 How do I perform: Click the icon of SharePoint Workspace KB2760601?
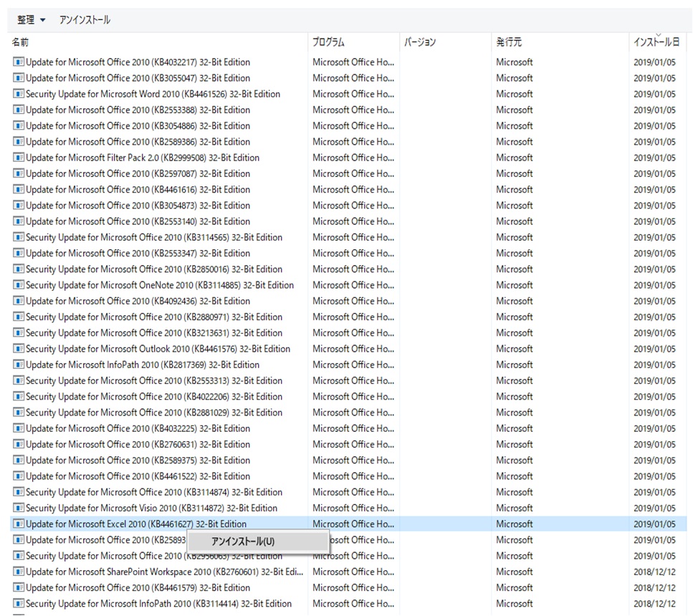pos(19,572)
